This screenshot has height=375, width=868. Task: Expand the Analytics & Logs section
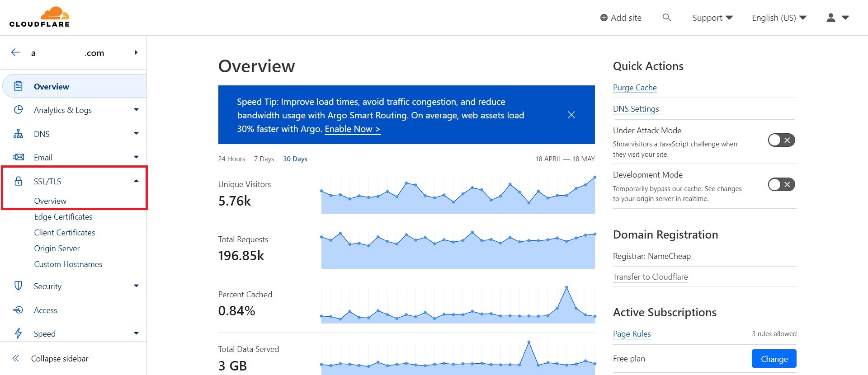[x=136, y=110]
